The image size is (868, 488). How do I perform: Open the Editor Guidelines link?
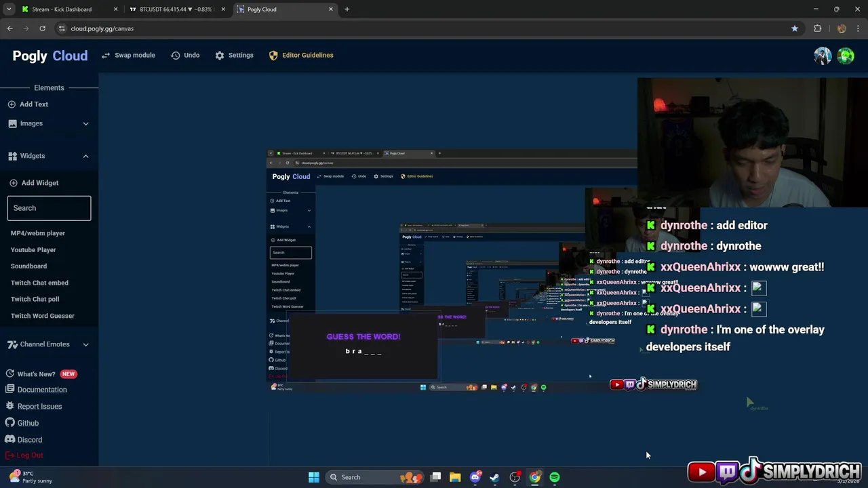tap(308, 55)
